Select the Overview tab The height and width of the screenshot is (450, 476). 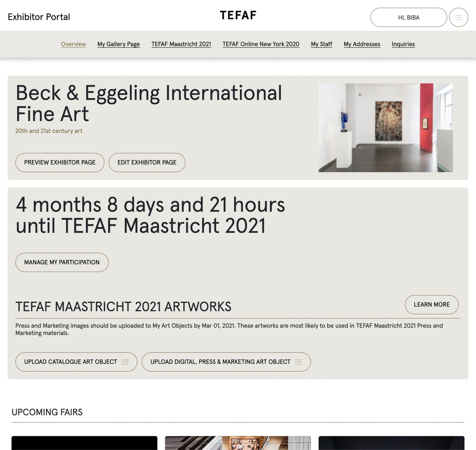pos(73,44)
